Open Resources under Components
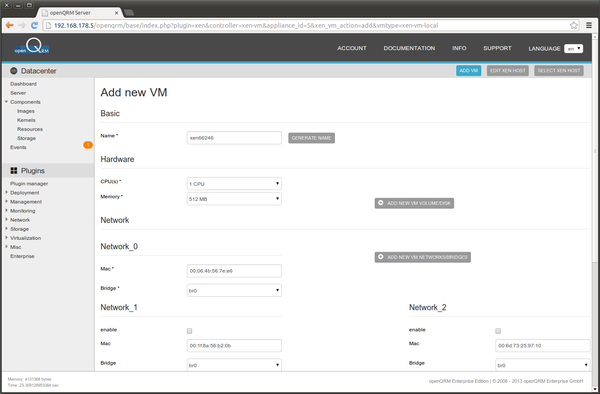 [x=30, y=129]
